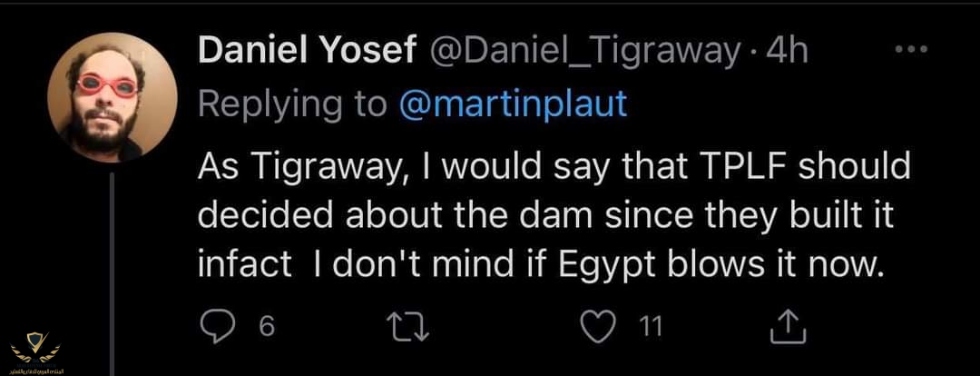Click the reply speech bubble icon
980x376 pixels.
coord(217,326)
